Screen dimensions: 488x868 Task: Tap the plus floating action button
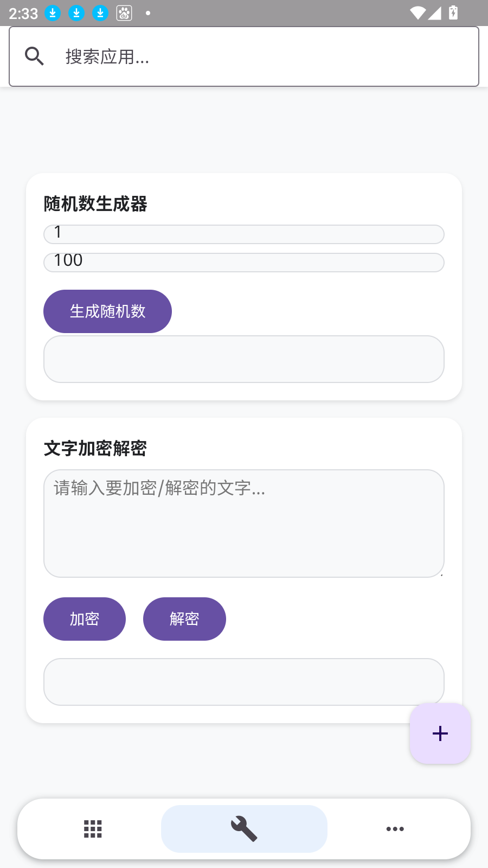pyautogui.click(x=440, y=733)
